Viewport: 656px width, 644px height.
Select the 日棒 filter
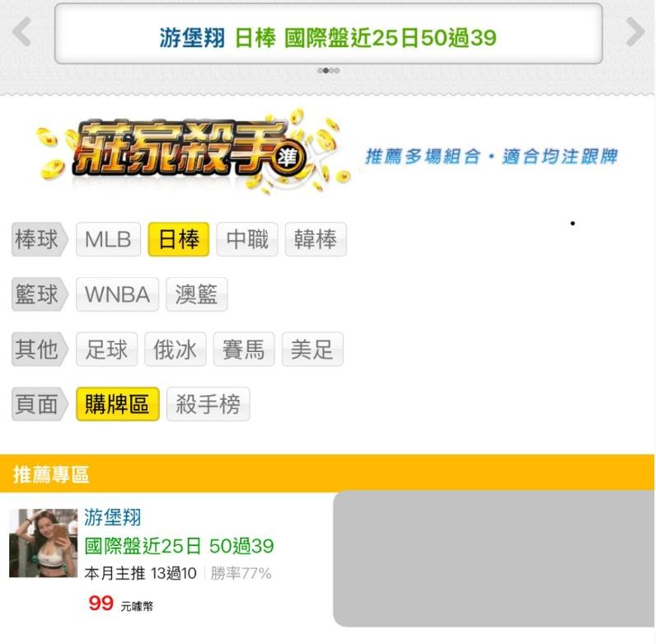[179, 239]
